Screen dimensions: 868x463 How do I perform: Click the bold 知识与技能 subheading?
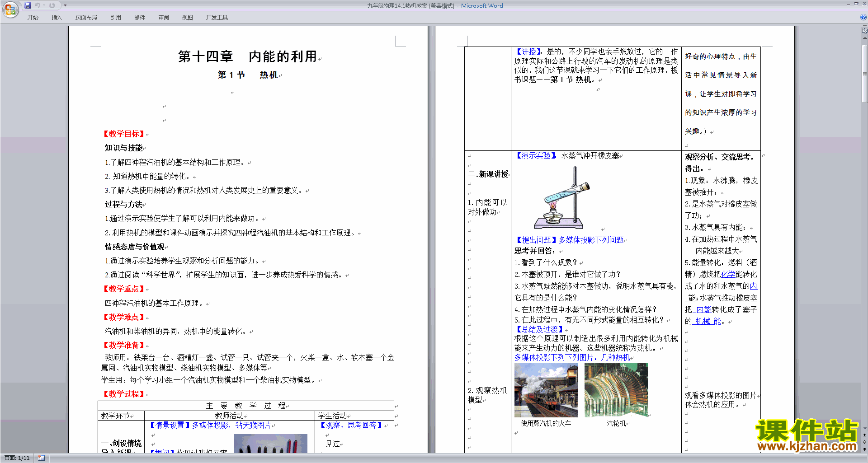coord(123,148)
